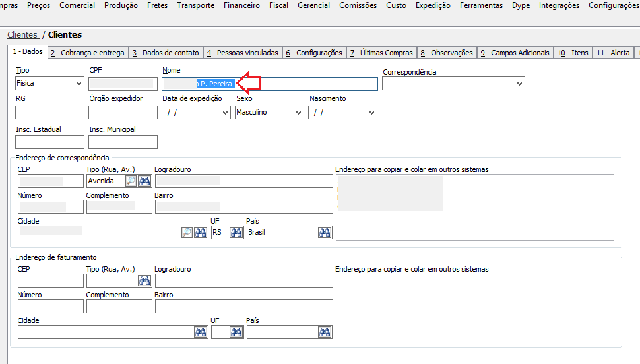The image size is (640, 364).
Task: Click magnifier icon in correspondence Tipo field
Action: [x=131, y=181]
